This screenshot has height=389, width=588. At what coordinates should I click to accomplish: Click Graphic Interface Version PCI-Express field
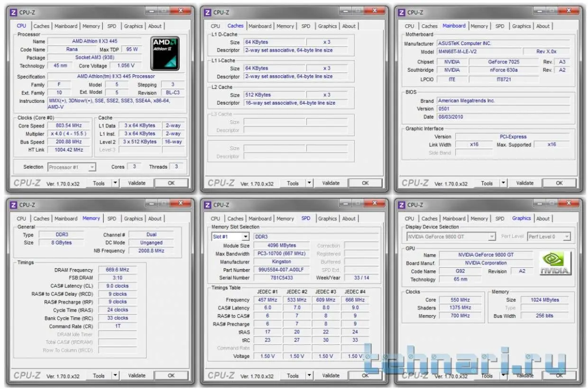click(513, 136)
